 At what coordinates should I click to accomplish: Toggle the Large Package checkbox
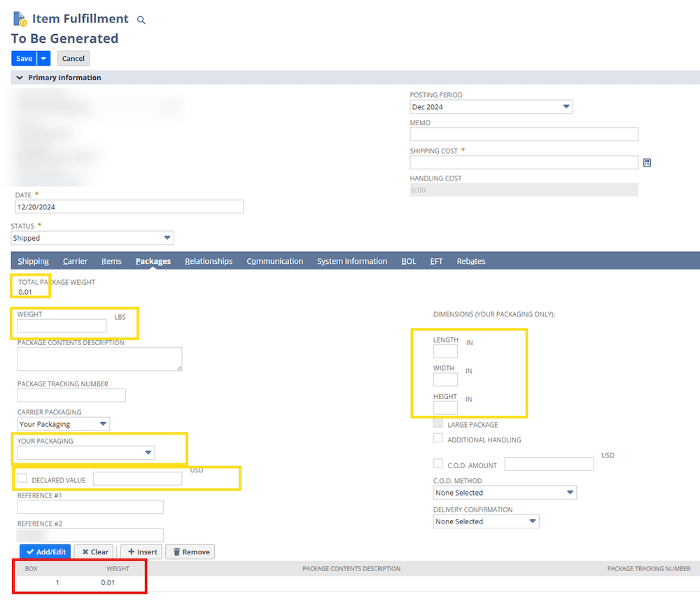(x=438, y=423)
